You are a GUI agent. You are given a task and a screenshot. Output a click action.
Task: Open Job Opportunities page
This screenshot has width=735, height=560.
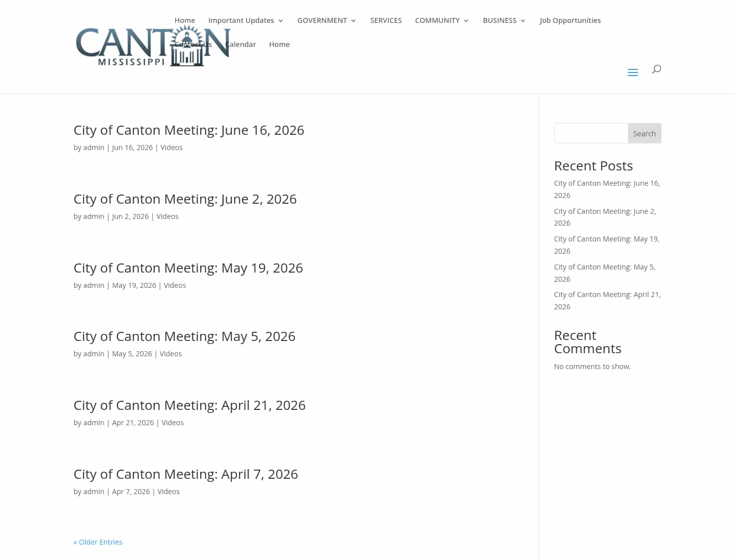[570, 20]
